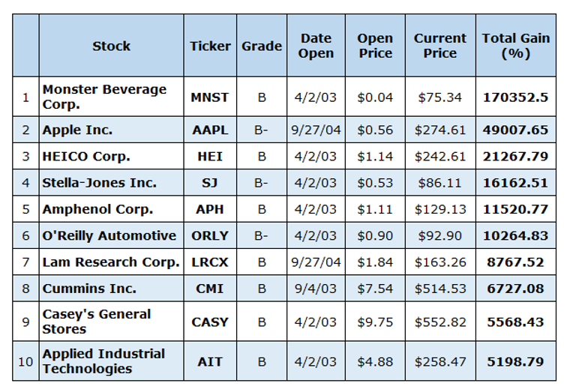Screen dimensions: 570x392
Task: Click the LRCX ticker symbol
Action: click(x=210, y=262)
